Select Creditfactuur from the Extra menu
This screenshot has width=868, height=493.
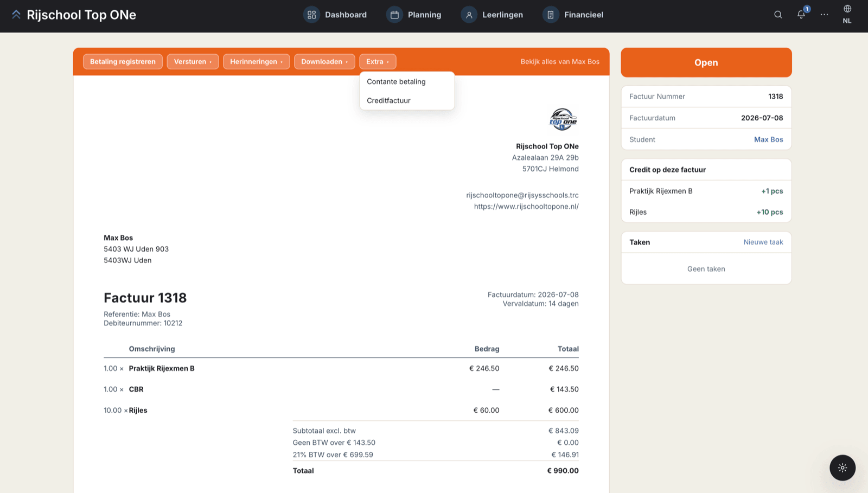pyautogui.click(x=407, y=100)
